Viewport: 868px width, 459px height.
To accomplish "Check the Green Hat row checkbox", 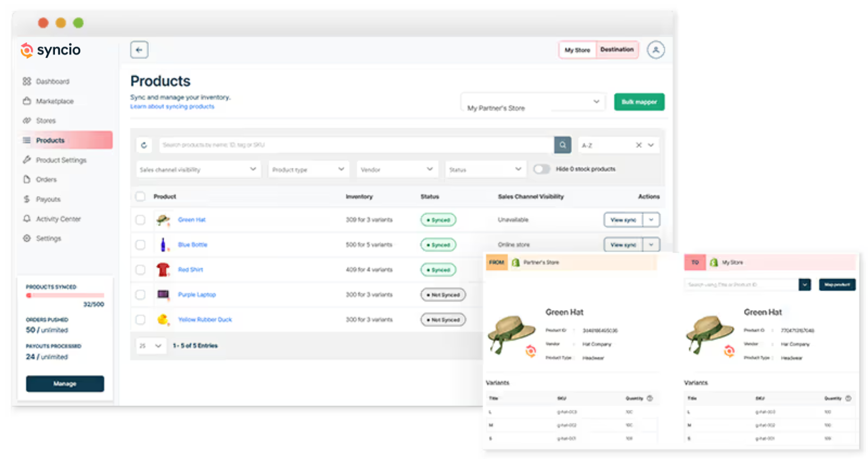I will click(140, 220).
